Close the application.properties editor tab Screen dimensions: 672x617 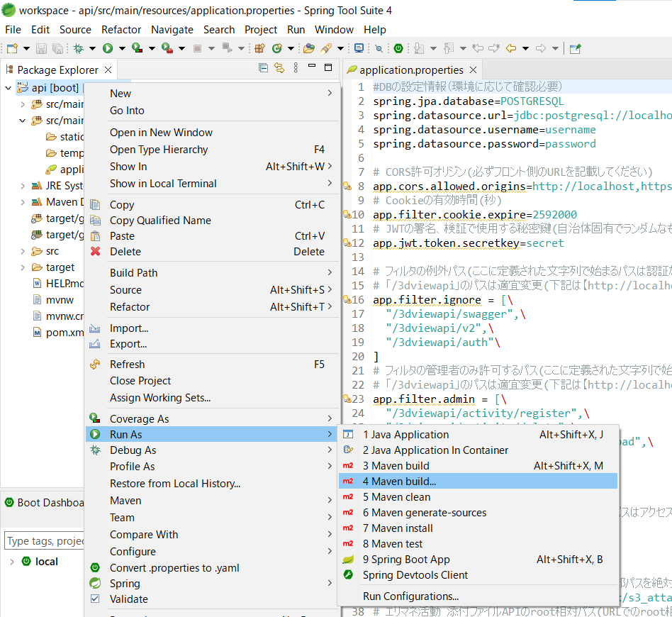[x=473, y=70]
